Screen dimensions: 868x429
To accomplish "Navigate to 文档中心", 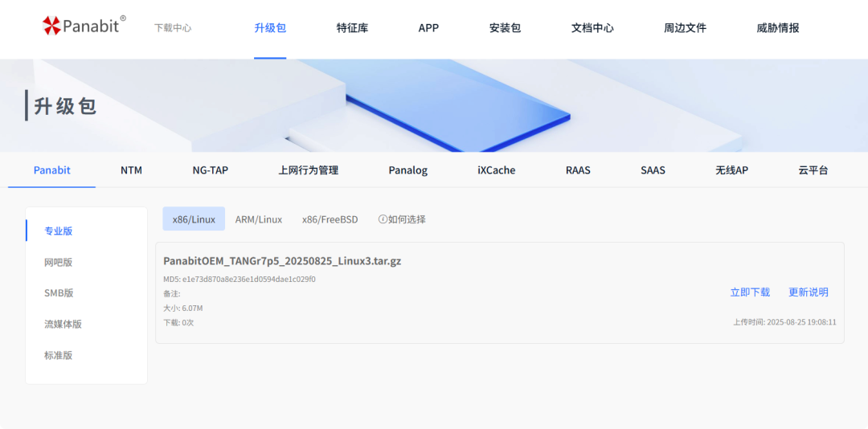I will pos(592,28).
